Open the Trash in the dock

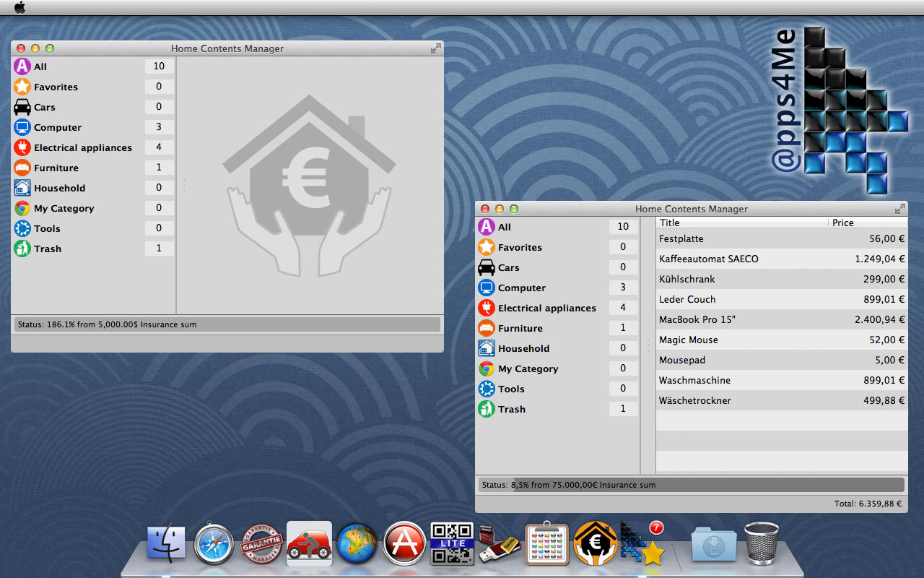tap(762, 543)
